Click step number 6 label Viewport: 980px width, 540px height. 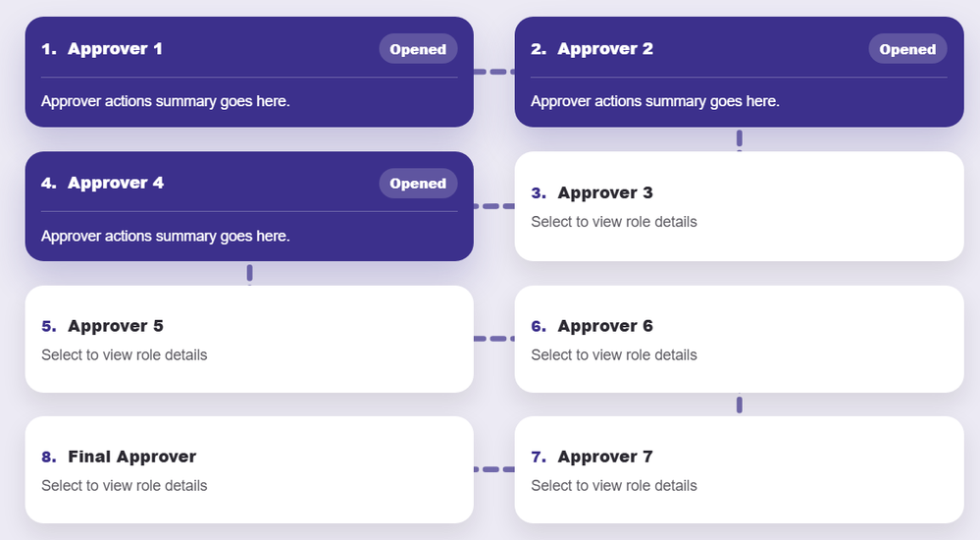538,326
